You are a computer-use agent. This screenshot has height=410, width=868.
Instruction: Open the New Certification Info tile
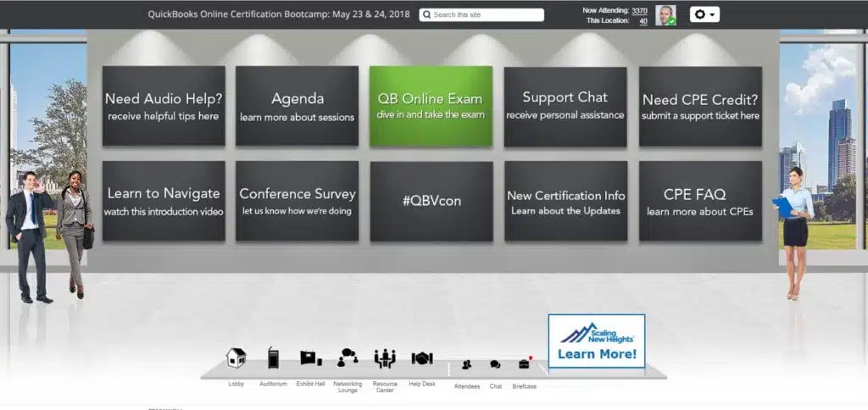coord(565,202)
